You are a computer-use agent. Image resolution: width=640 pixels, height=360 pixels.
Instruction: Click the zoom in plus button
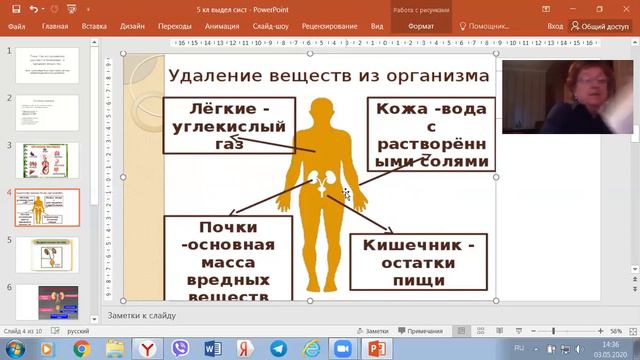[600, 331]
